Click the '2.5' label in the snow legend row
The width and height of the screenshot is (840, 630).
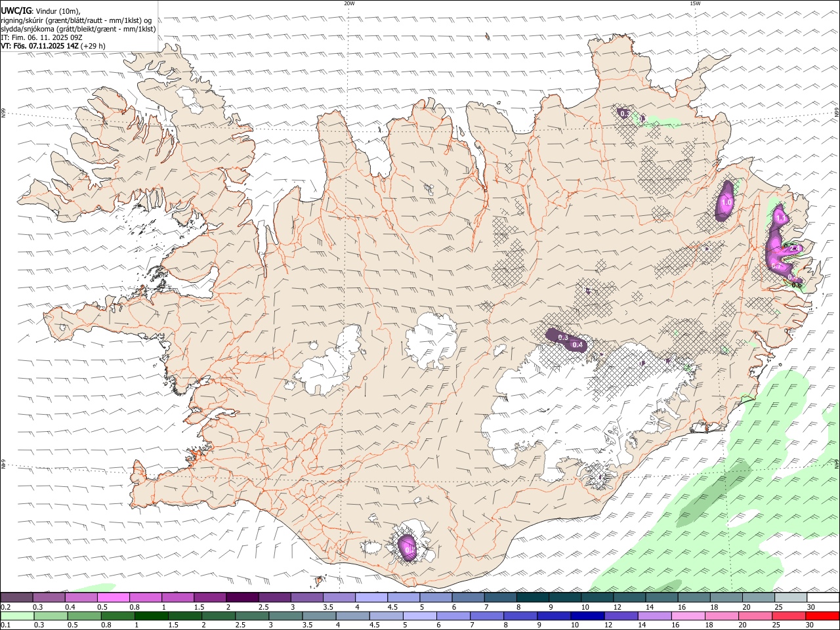point(263,607)
